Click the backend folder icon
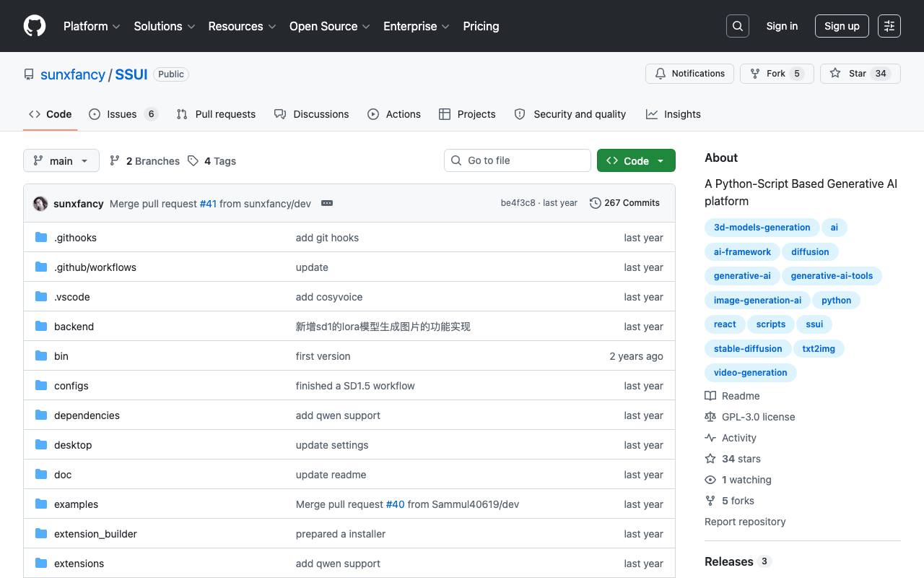 click(x=41, y=326)
